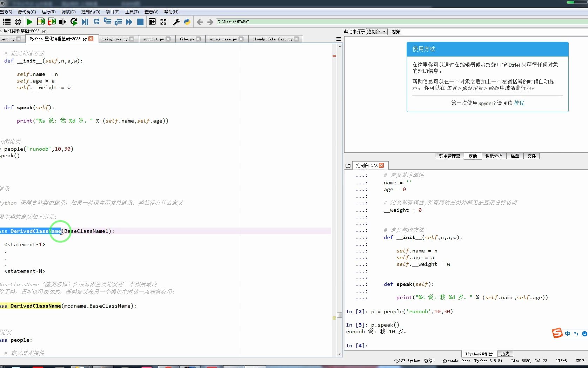Close the cloudpickle_fast.py tab

tap(296, 39)
